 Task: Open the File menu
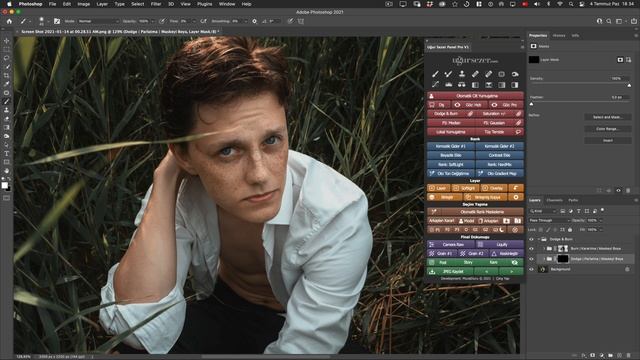53,4
